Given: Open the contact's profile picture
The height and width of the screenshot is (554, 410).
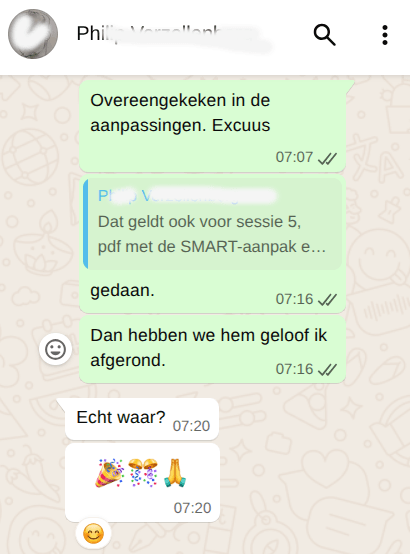Looking at the screenshot, I should coord(33,34).
